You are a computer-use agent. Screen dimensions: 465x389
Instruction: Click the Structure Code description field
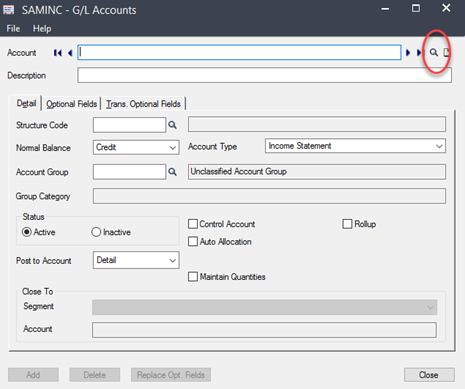[x=317, y=124]
